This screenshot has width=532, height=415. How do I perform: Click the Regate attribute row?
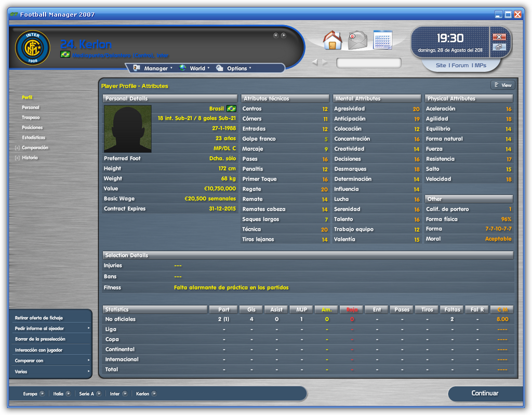tap(285, 189)
